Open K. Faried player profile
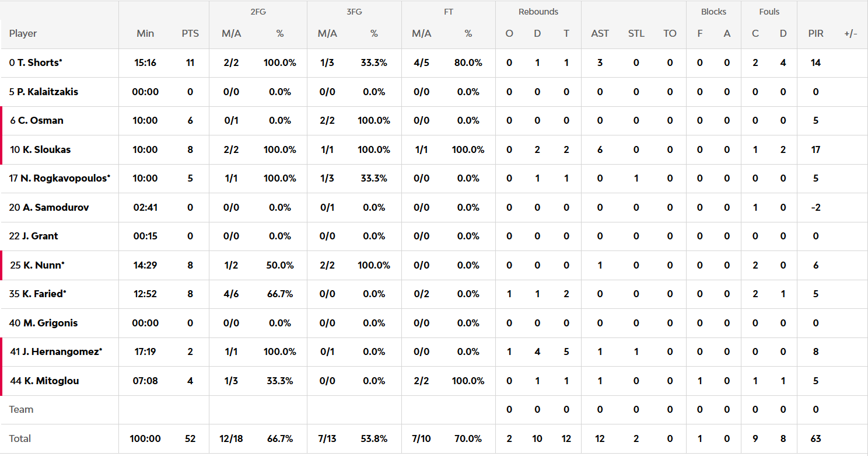 pos(44,294)
